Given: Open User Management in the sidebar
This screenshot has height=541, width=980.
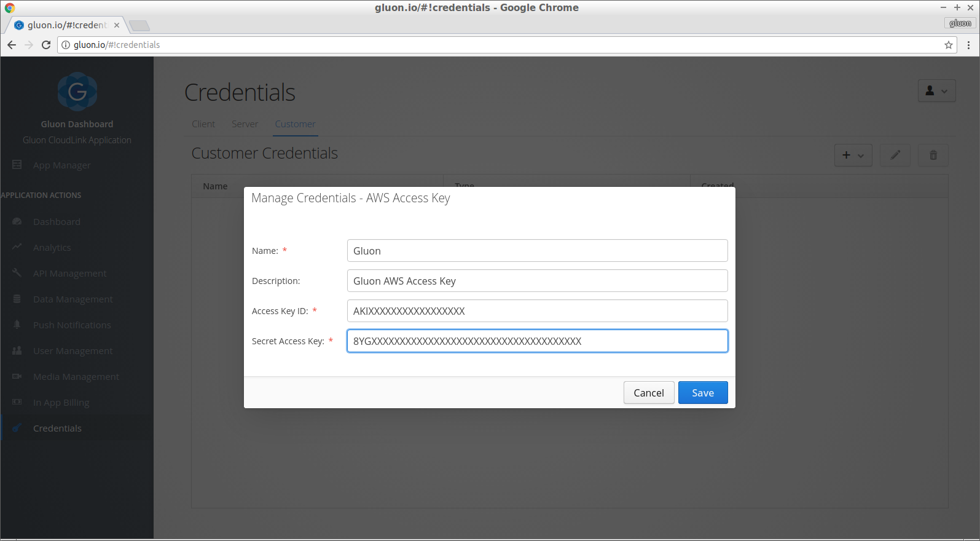Looking at the screenshot, I should tap(73, 351).
